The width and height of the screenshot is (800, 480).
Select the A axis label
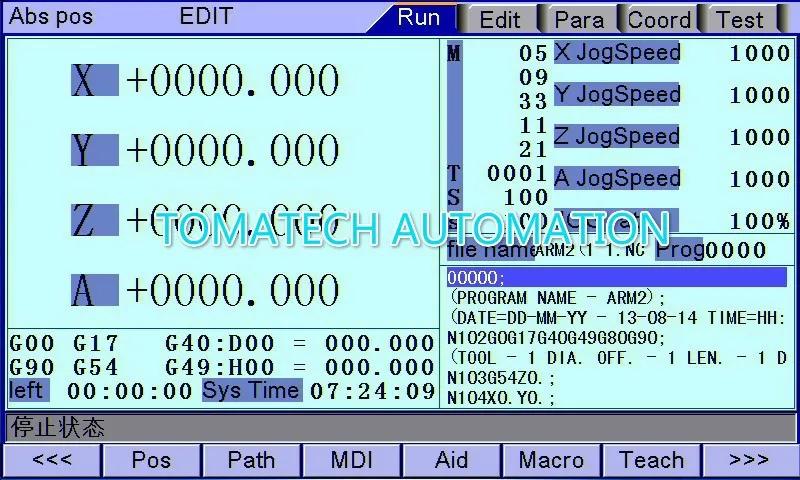94,290
